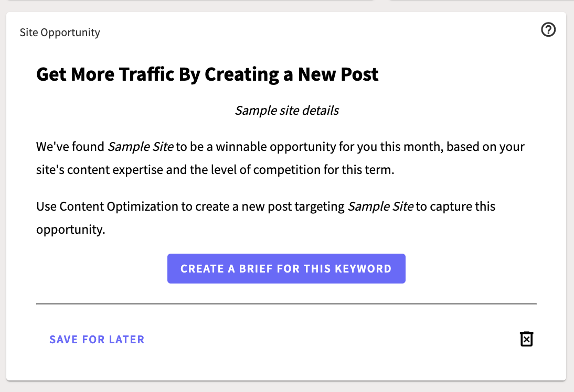
Task: Click the words "for you this month"
Action: coord(391,147)
